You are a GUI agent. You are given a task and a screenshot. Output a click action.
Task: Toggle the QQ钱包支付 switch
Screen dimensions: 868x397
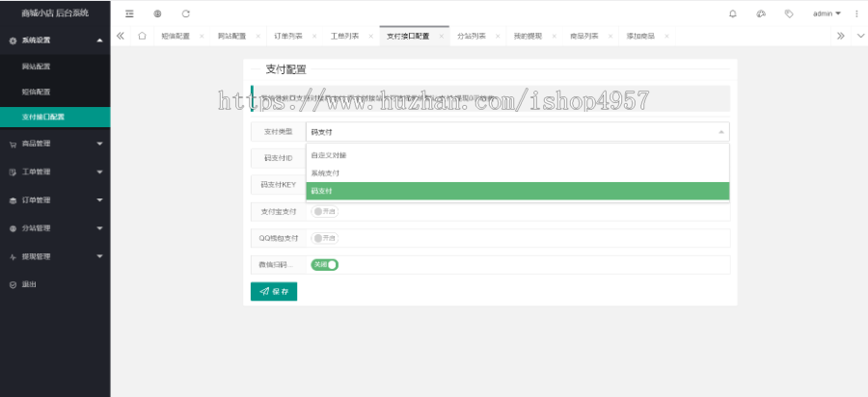coord(324,238)
